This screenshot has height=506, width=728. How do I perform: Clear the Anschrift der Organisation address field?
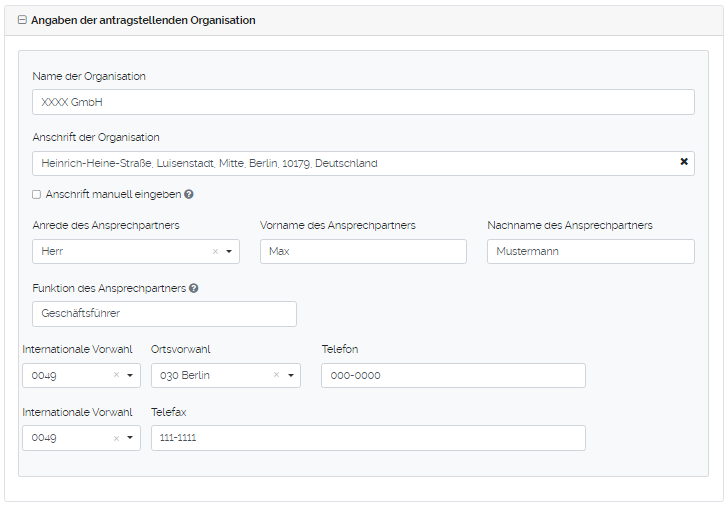[684, 162]
